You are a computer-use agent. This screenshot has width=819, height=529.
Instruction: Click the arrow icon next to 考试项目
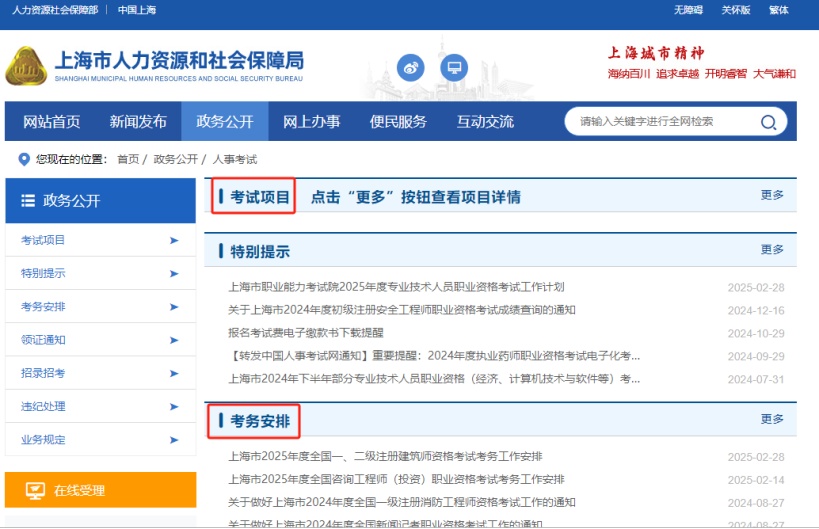[x=174, y=240]
